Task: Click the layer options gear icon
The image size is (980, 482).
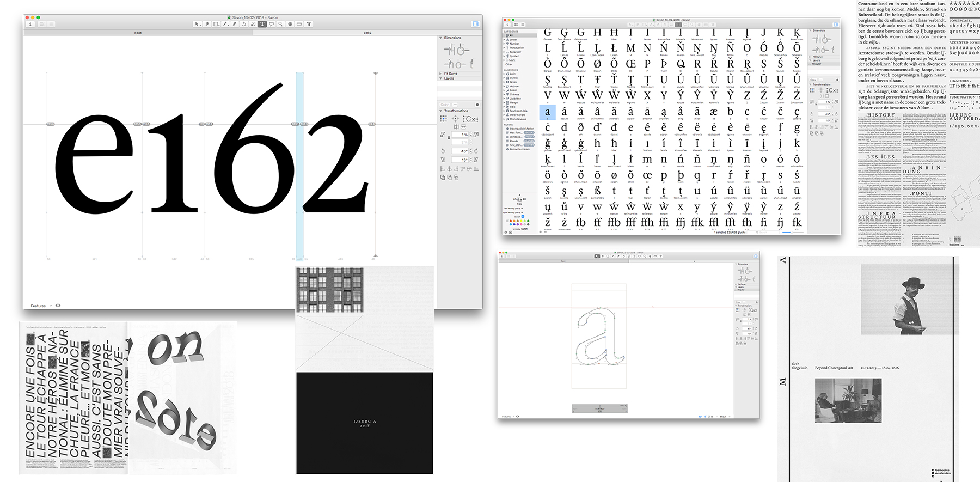Action: pyautogui.click(x=477, y=105)
